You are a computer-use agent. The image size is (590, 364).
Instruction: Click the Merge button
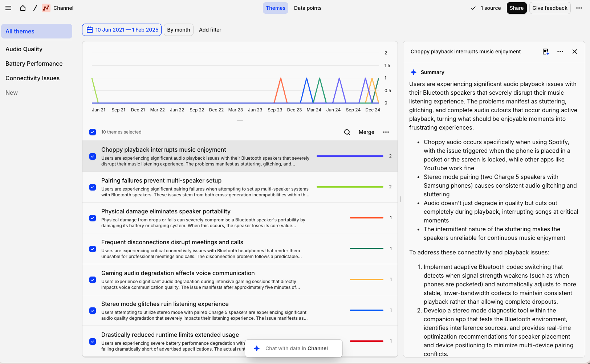pyautogui.click(x=366, y=132)
